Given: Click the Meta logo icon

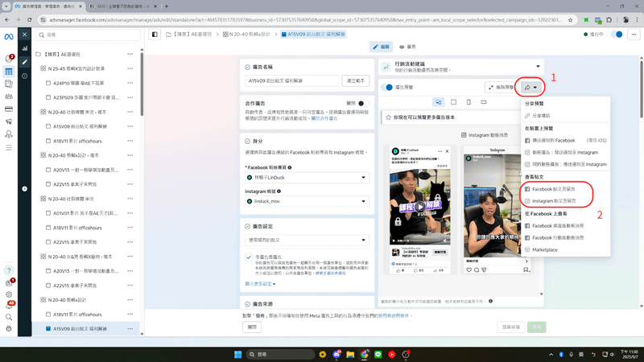Looking at the screenshot, I should point(8,35).
